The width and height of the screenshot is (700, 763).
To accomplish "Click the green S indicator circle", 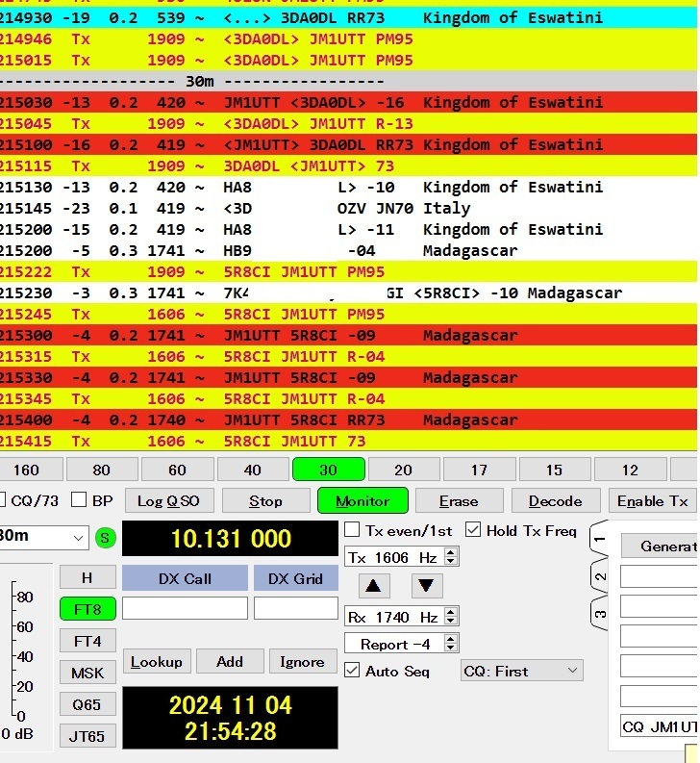I will 105,538.
